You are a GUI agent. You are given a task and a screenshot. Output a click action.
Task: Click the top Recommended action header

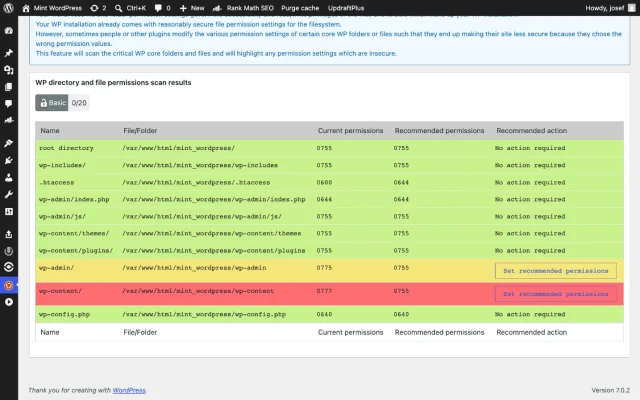pyautogui.click(x=531, y=131)
